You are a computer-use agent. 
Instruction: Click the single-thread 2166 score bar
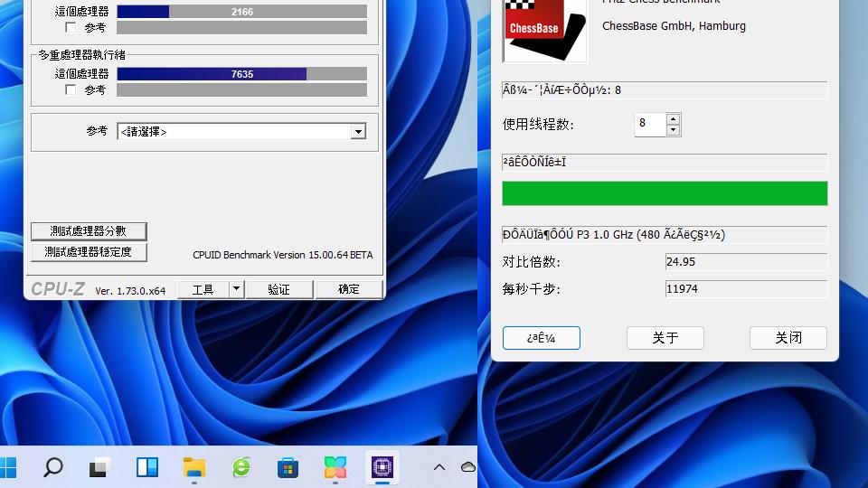(242, 12)
